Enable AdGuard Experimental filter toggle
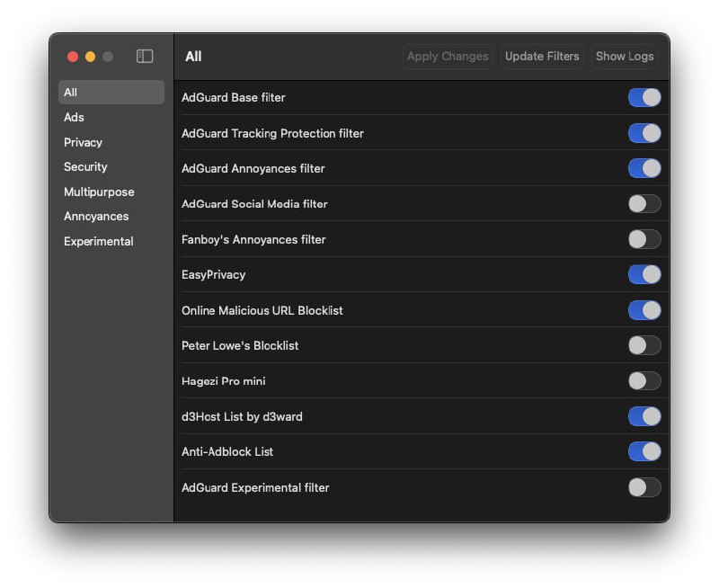The height and width of the screenshot is (588, 719). (x=644, y=487)
